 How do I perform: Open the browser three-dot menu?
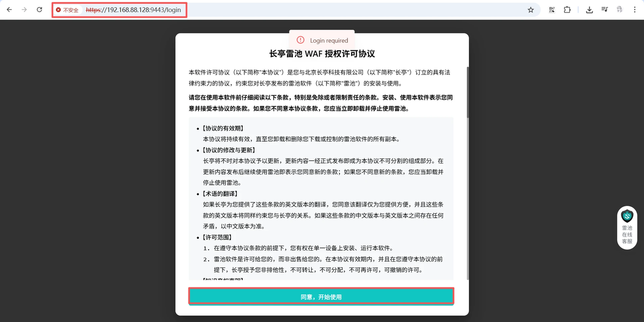click(635, 10)
